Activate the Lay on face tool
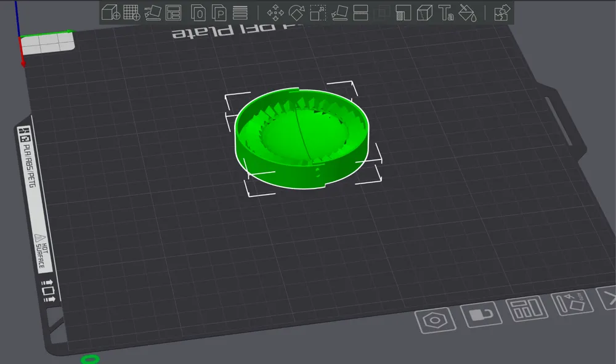 click(339, 12)
